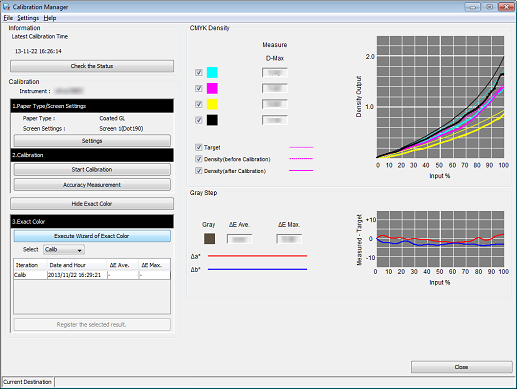Viewport: 517px width, 389px height.
Task: Click the magenta color swatch
Action: click(x=212, y=88)
